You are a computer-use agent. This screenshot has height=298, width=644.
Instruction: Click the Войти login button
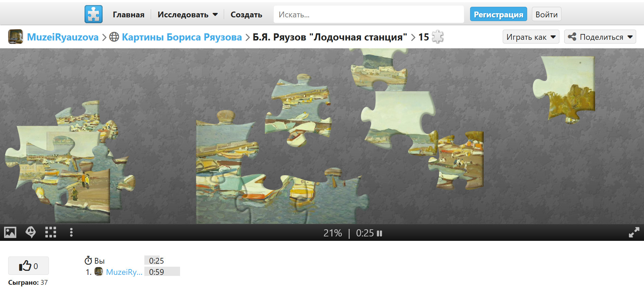546,14
